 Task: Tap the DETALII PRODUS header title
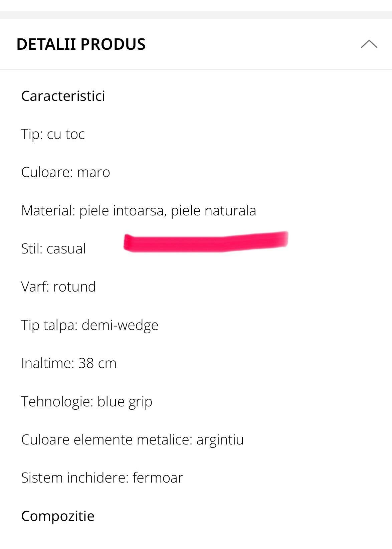click(x=81, y=44)
